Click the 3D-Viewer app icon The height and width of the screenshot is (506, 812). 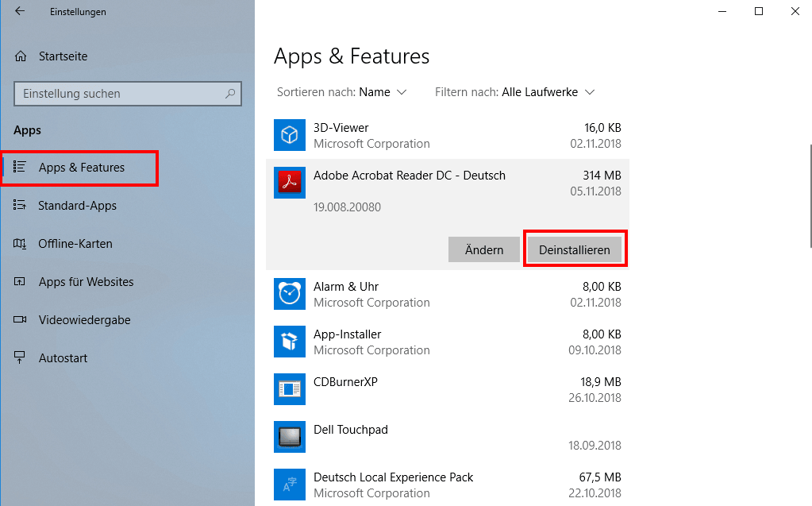point(290,135)
